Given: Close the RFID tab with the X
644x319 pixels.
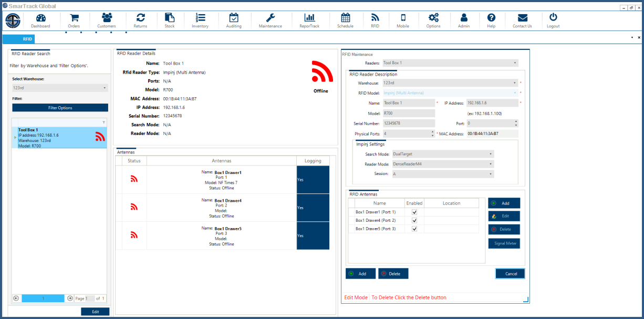Looking at the screenshot, I should pyautogui.click(x=639, y=38).
